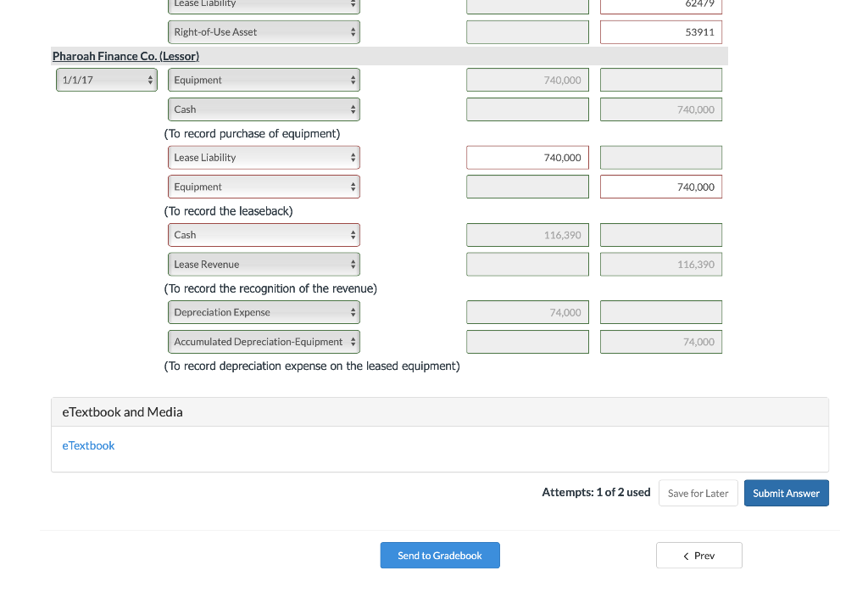Click the Lease Liability debit field 740,000
The width and height of the screenshot is (868, 598).
coord(527,158)
